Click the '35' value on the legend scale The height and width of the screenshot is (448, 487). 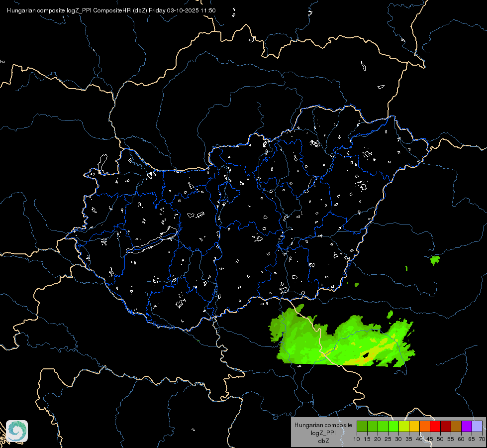click(x=409, y=439)
